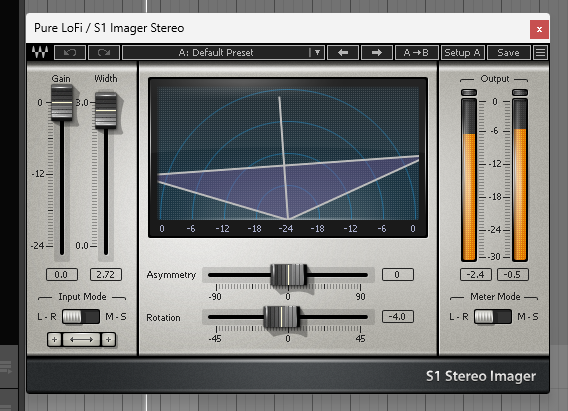Toggle Meter Mode L-R / M-S switch
Image resolution: width=568 pixels, height=411 pixels.
[x=493, y=317]
